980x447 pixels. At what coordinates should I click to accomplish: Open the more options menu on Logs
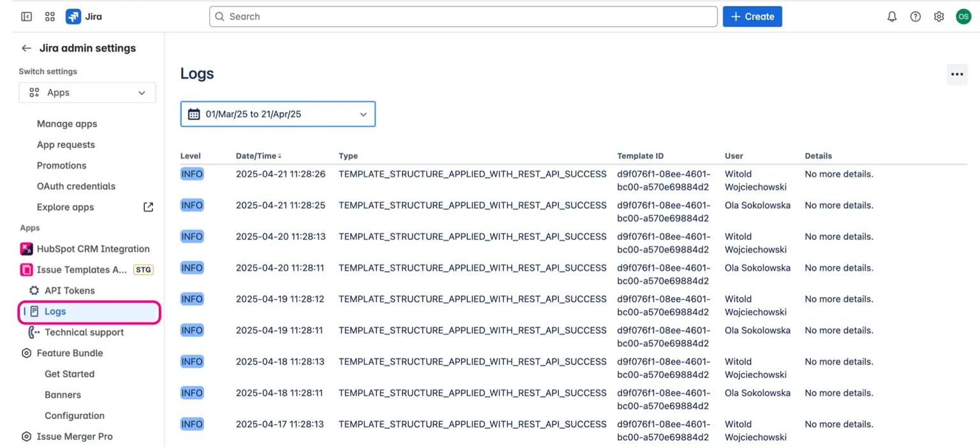(956, 74)
